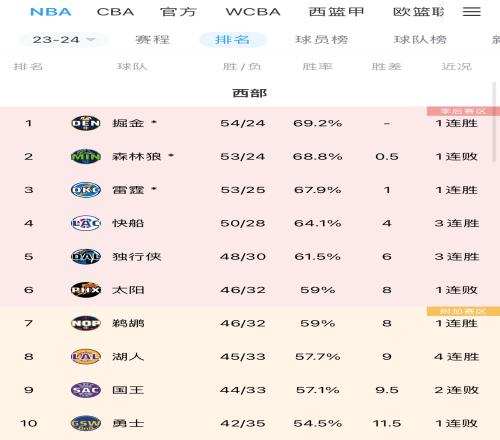Viewport: 500px width, 440px height.
Task: Click the 2连败 streak for Kings
Action: [x=457, y=390]
